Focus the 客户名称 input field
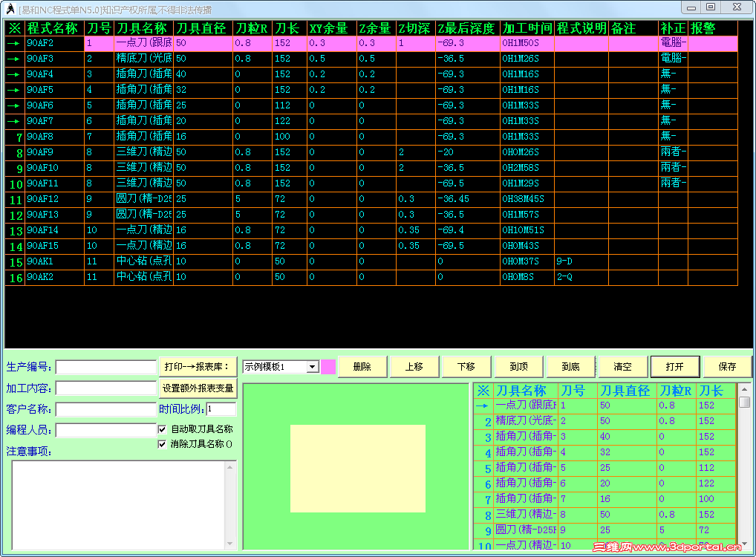The width and height of the screenshot is (756, 557). 106,409
